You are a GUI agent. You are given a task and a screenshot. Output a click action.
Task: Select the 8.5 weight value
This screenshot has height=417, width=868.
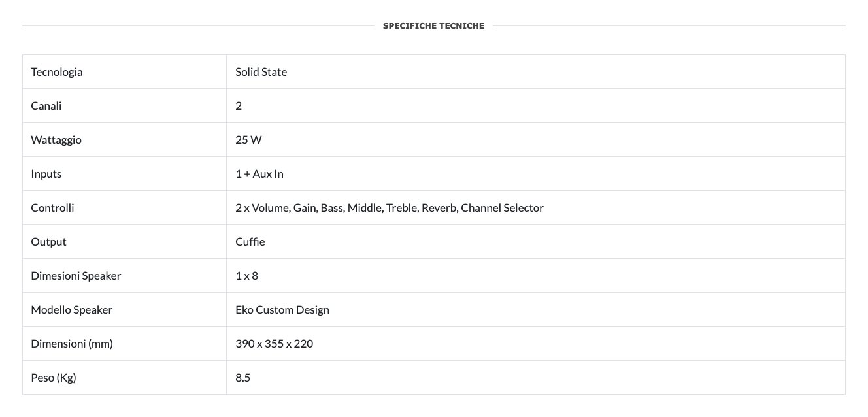(243, 378)
